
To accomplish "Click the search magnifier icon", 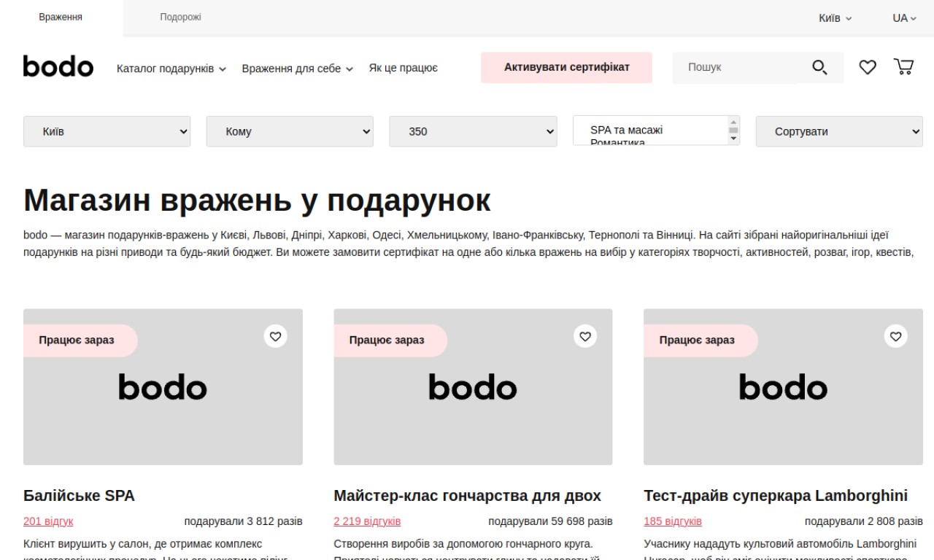I will click(x=819, y=68).
